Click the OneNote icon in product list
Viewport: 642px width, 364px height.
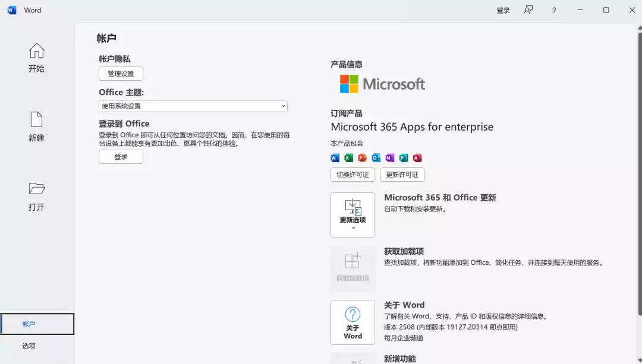(x=389, y=158)
